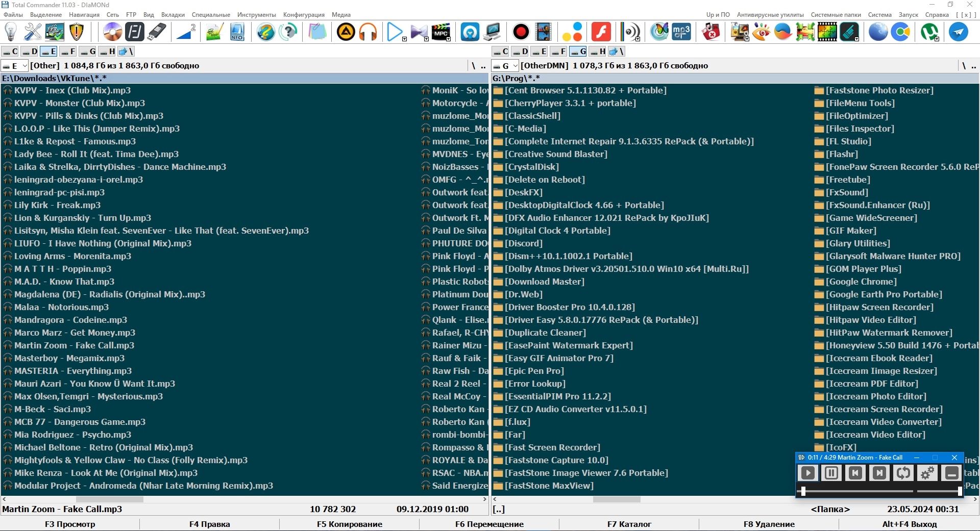Launch AIMP player from the toolbar

(346, 32)
